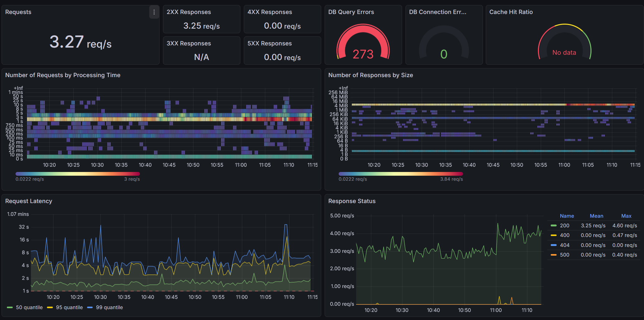This screenshot has width=644, height=320.
Task: Sort the legend table by Name column
Action: (567, 216)
